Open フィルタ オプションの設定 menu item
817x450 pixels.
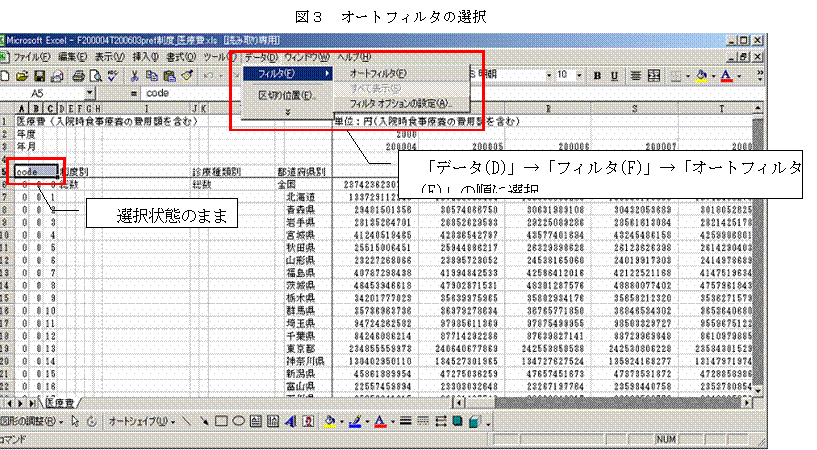point(400,102)
